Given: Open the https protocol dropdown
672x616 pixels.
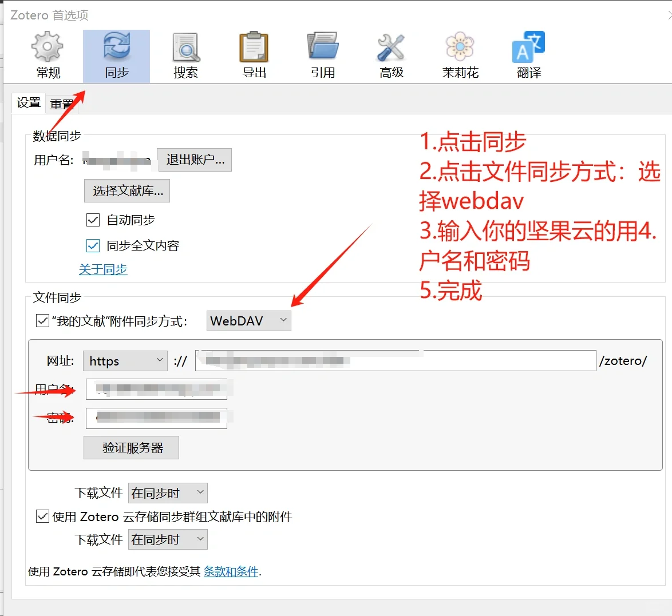Looking at the screenshot, I should click(125, 361).
